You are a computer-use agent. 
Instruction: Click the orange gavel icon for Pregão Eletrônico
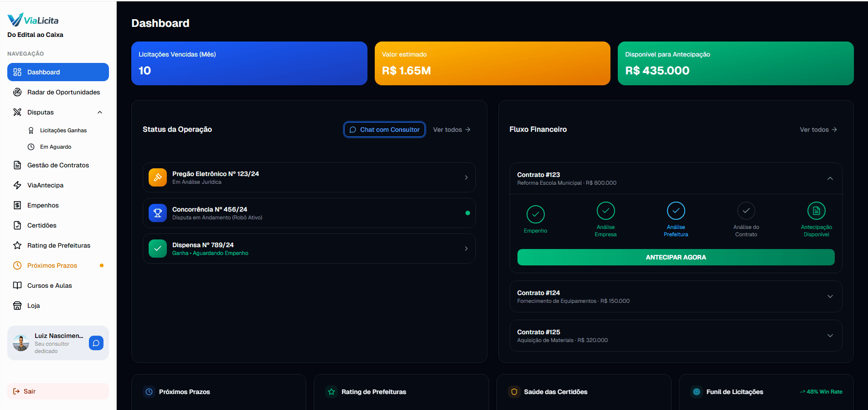[158, 177]
